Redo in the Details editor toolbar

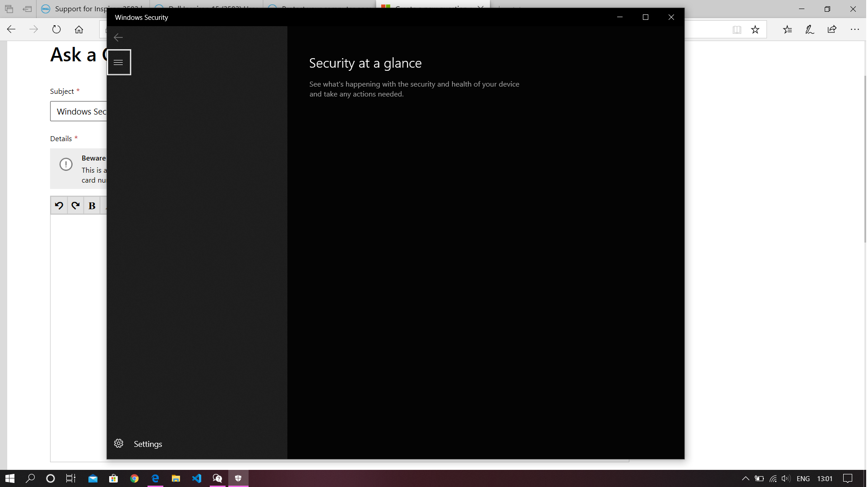[75, 206]
